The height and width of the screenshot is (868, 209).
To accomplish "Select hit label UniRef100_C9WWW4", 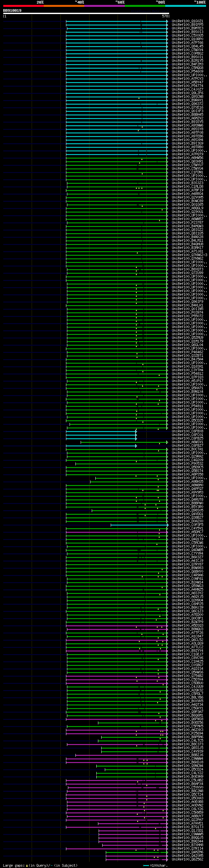I will (x=187, y=758).
